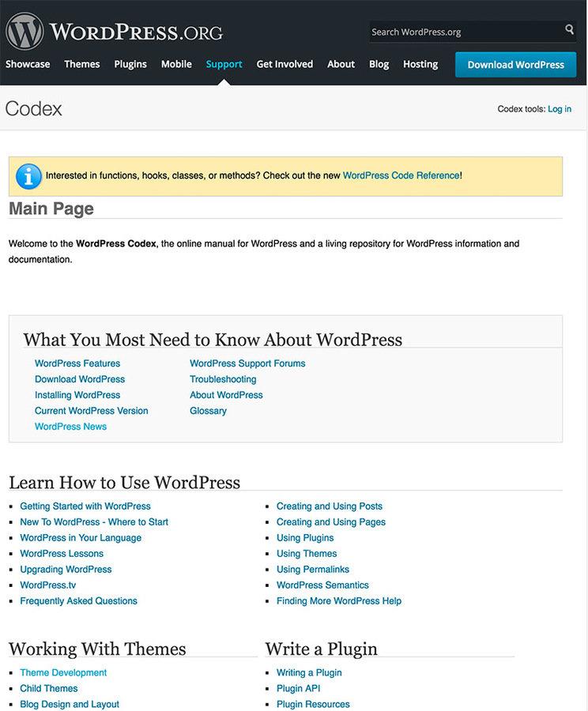
Task: Open the Theme Development link
Action: [x=63, y=672]
